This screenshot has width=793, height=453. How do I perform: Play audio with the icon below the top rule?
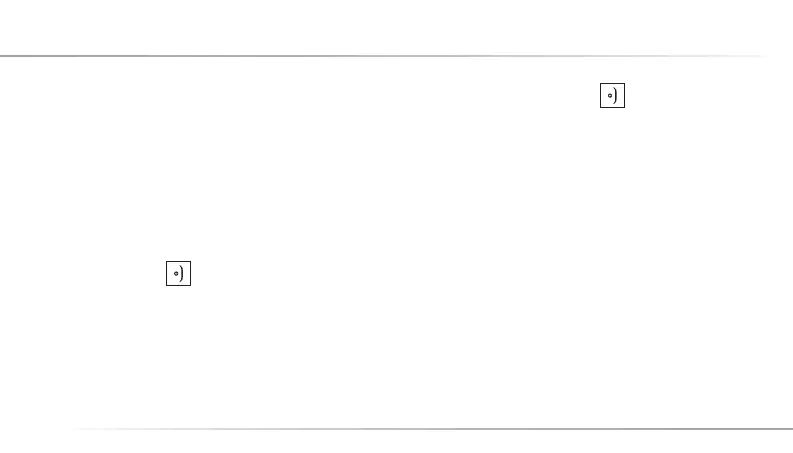[612, 96]
